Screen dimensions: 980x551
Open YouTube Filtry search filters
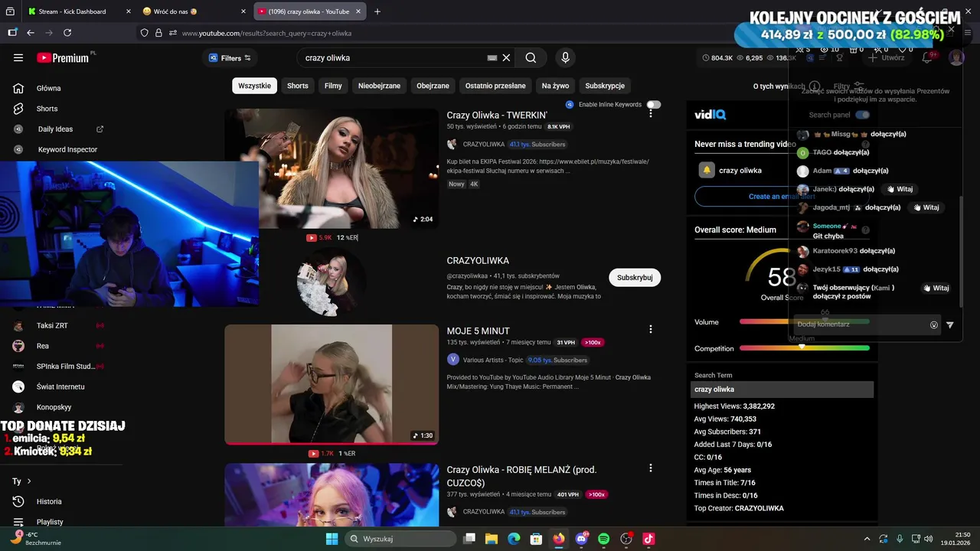(849, 86)
